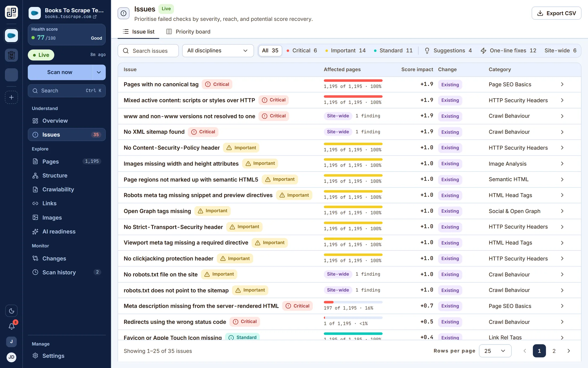Open 'No Strict-Transport-Security header' issue
The image size is (588, 368).
click(x=173, y=227)
